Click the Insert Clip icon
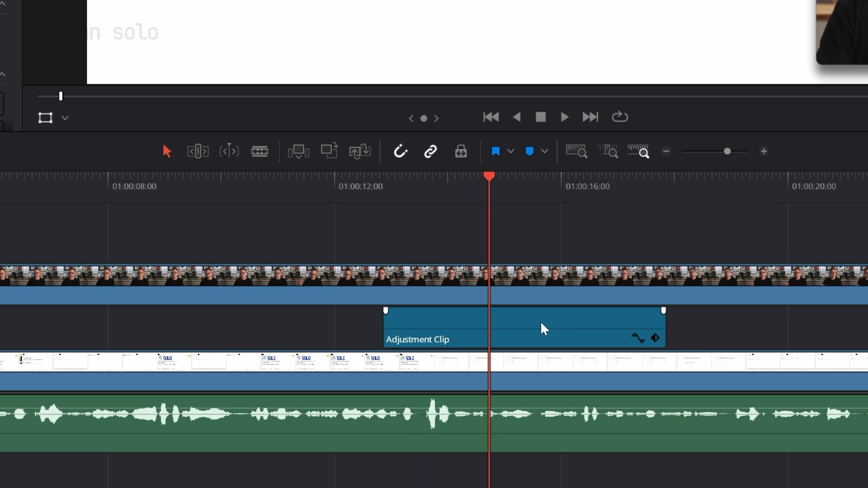 click(299, 151)
